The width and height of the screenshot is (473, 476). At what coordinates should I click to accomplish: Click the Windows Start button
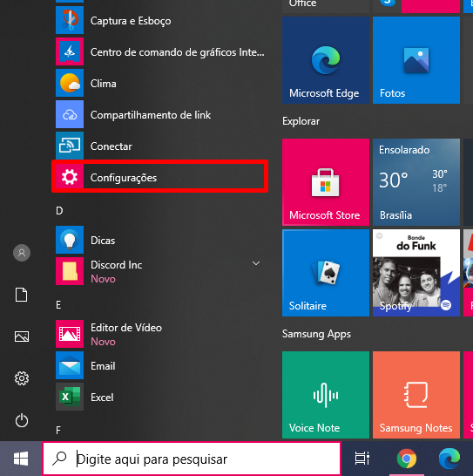coord(21,459)
